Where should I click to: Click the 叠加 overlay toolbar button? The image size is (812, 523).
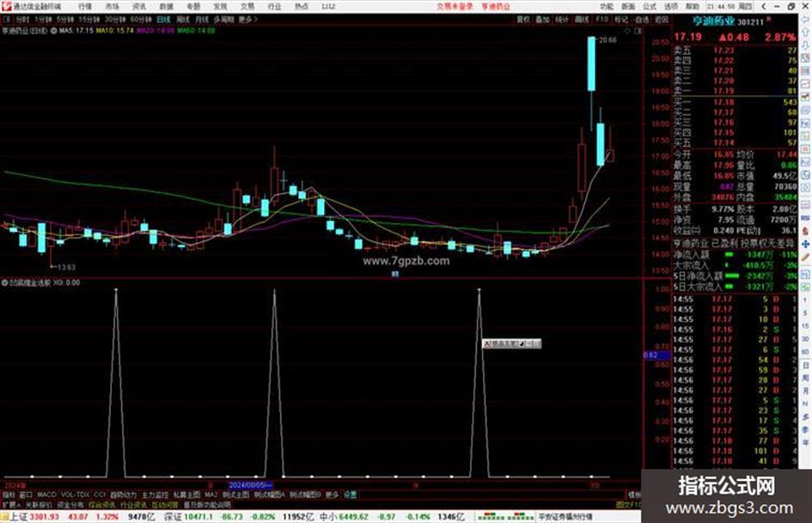(542, 19)
